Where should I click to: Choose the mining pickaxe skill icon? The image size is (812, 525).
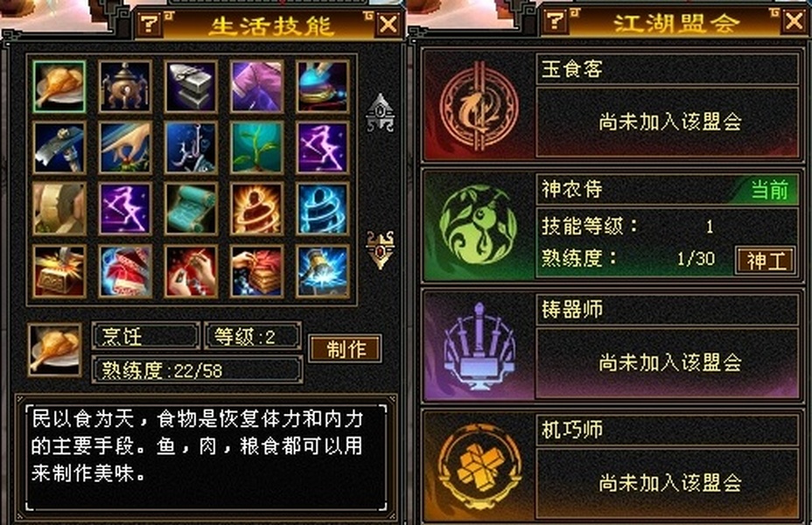point(59,148)
